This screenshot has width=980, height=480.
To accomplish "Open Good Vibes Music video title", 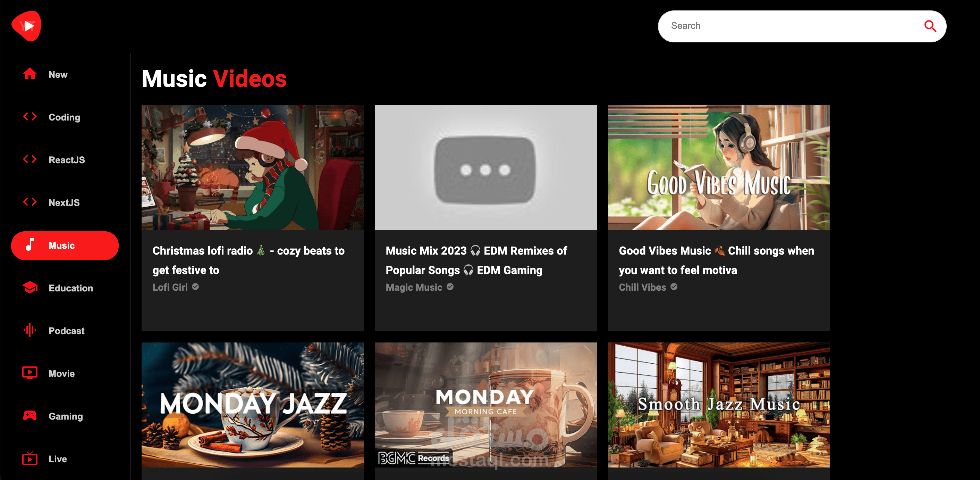I will (x=716, y=260).
